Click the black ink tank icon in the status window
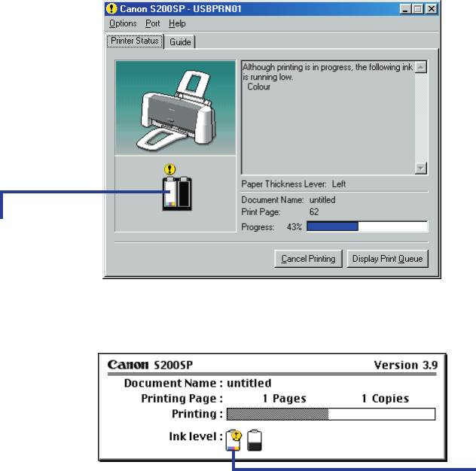 coord(185,193)
